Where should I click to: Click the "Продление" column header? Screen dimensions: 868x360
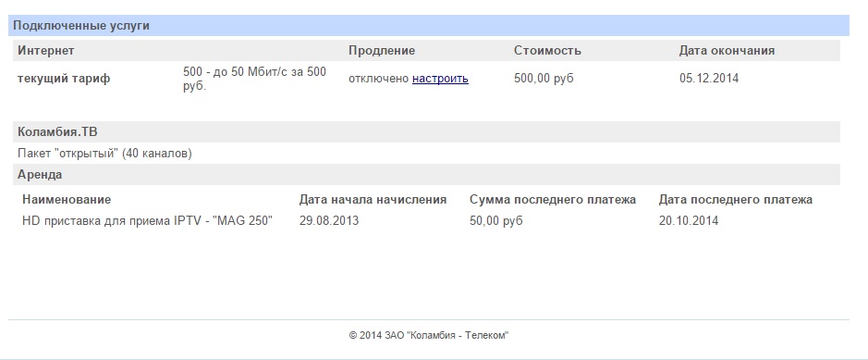382,50
